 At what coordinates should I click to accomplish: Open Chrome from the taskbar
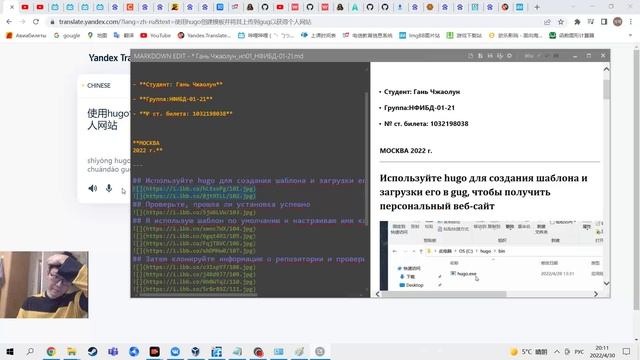51,351
